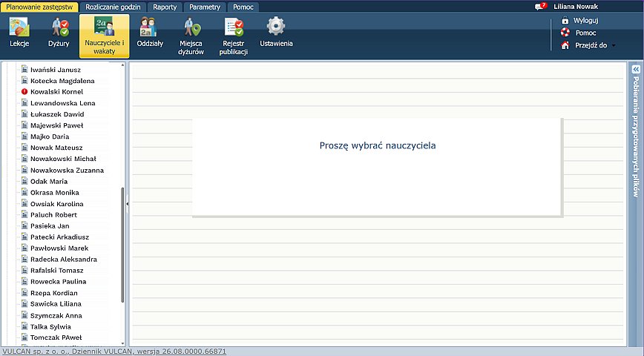
Task: Open Miejsca dyżurów toolbar icon
Action: (191, 27)
